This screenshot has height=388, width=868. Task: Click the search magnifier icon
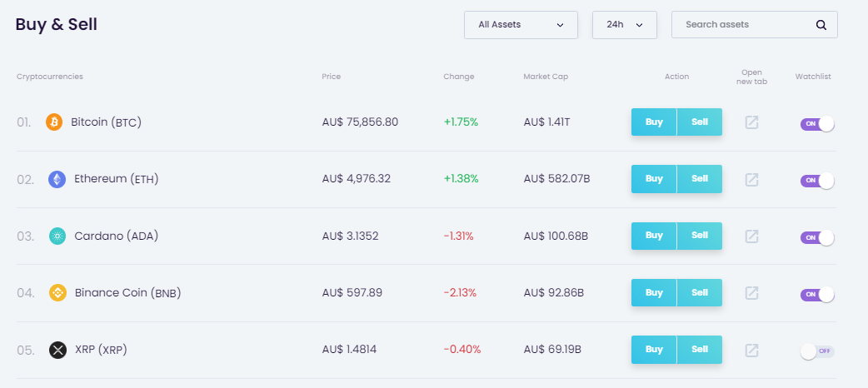tap(821, 25)
